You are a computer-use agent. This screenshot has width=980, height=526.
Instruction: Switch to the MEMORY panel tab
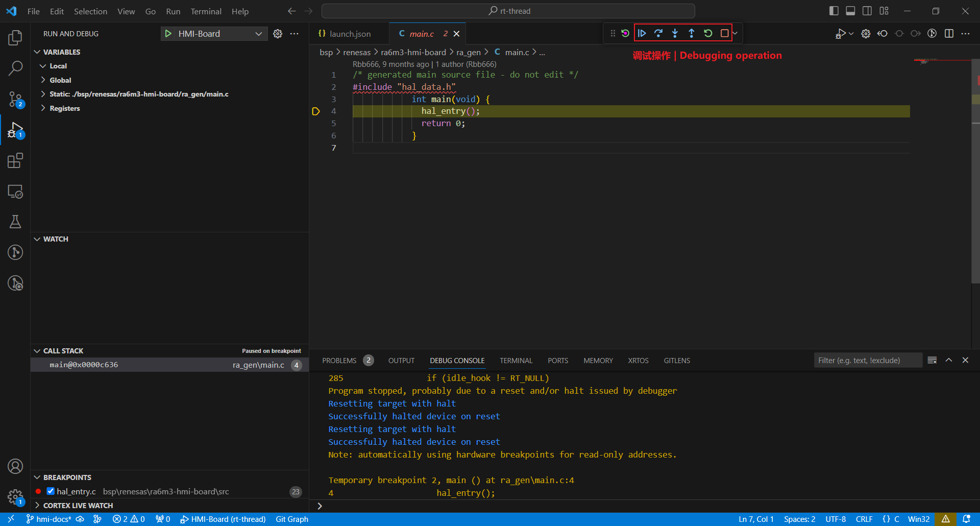pos(598,361)
